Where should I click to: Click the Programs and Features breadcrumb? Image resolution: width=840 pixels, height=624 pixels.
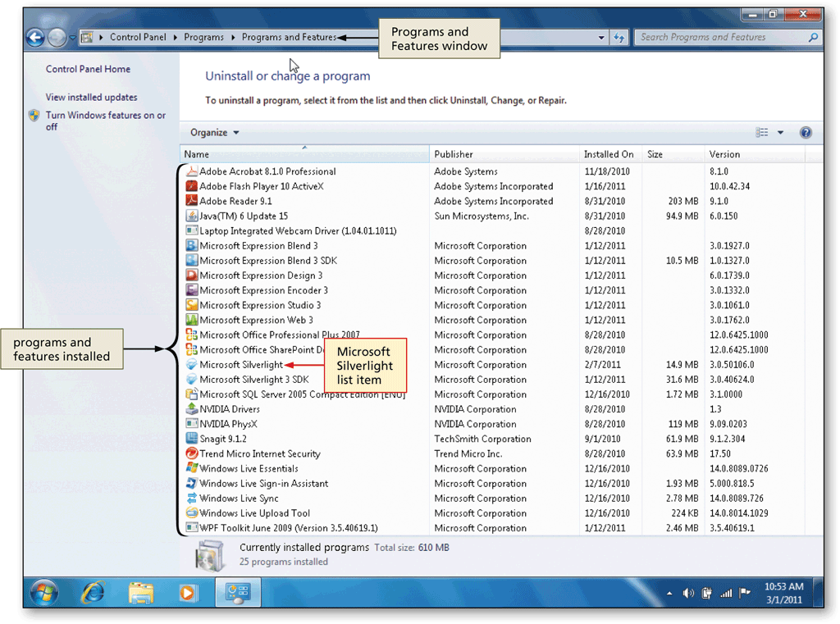(x=290, y=37)
